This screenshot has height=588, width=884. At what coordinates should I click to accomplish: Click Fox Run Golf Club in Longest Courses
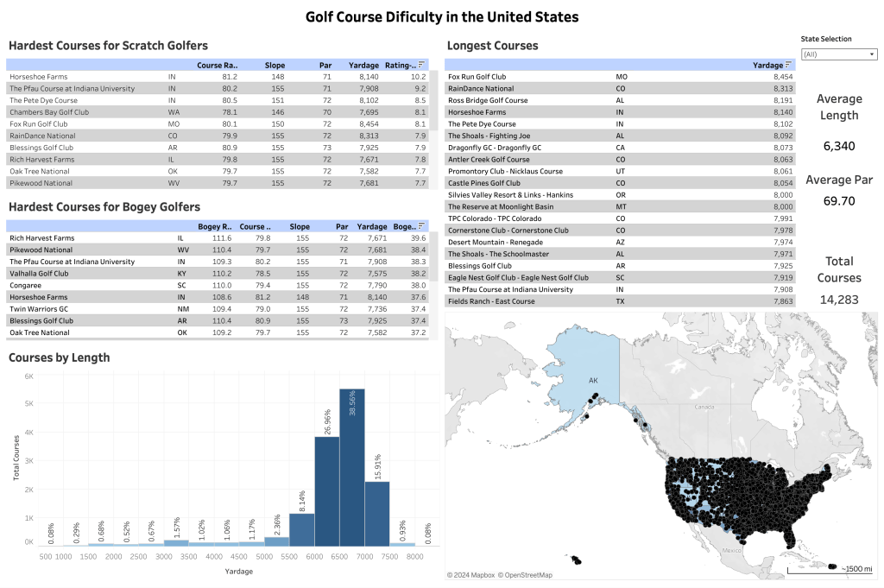click(477, 77)
